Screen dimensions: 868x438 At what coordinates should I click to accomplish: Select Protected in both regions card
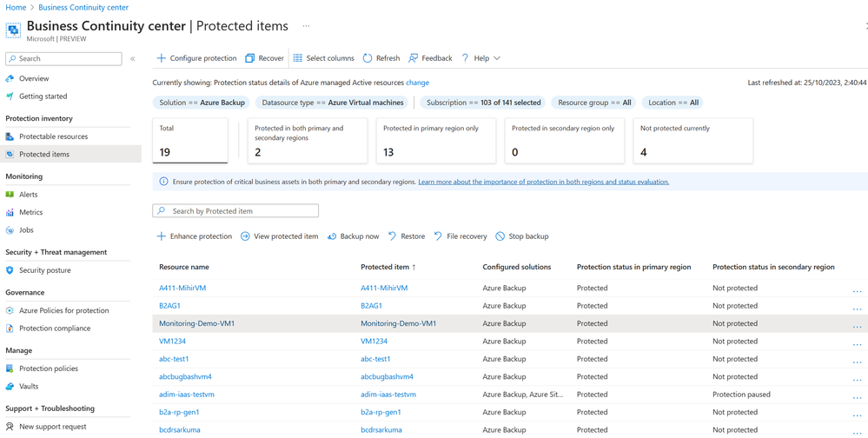(x=308, y=141)
